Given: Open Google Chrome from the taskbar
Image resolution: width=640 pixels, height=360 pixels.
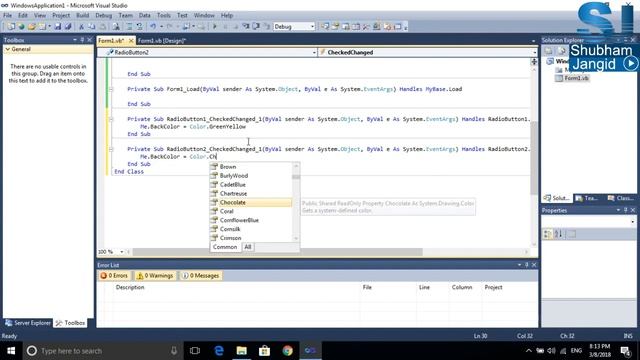Looking at the screenshot, I should tap(287, 351).
